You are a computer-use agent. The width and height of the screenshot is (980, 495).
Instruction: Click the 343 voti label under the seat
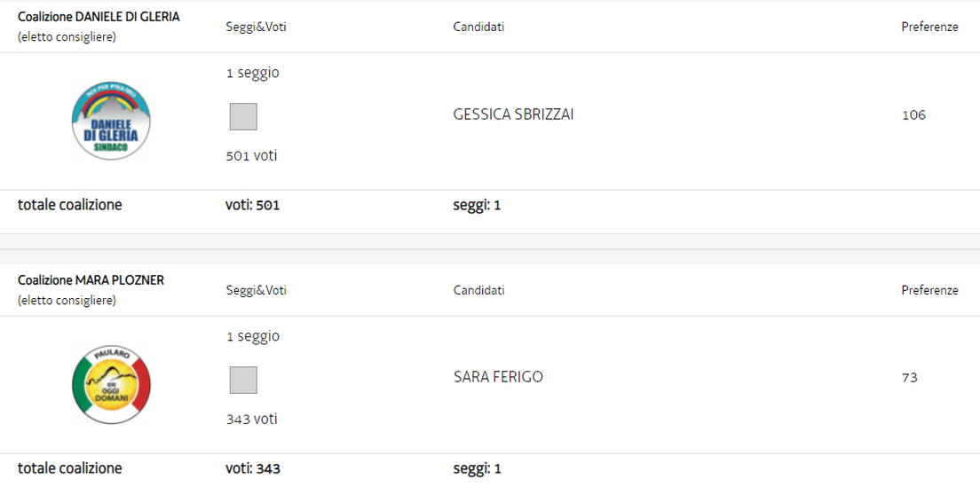(251, 419)
